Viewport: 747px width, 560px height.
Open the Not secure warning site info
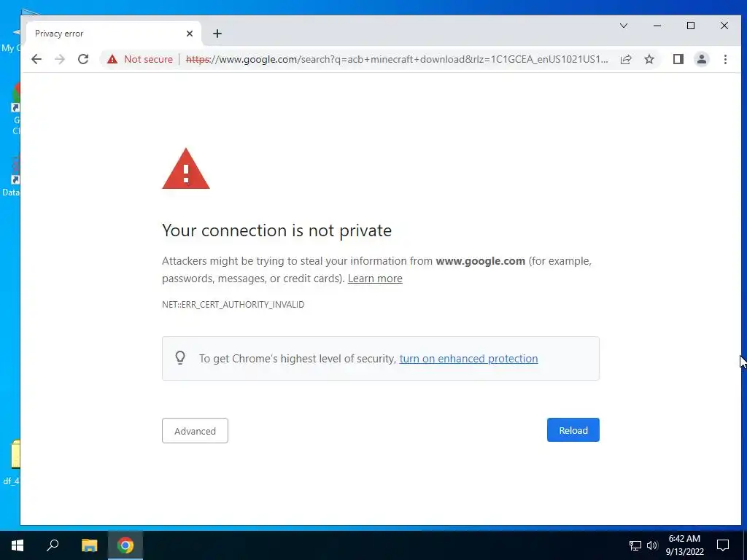[140, 59]
